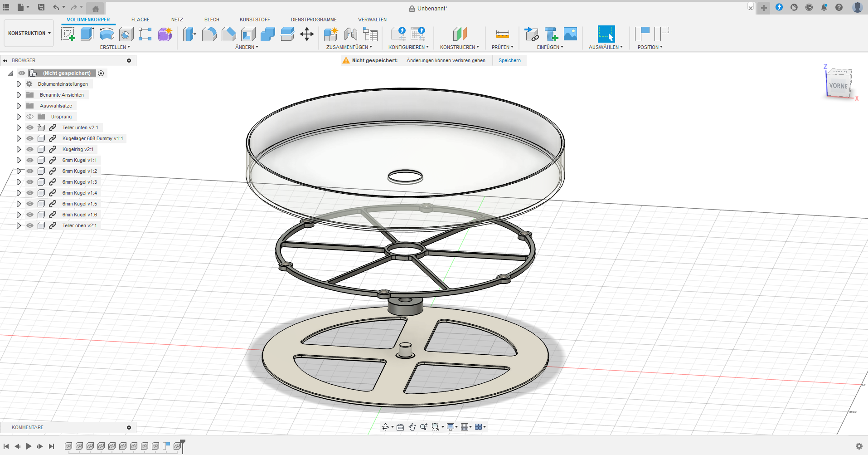Play the timeline animation
This screenshot has width=868, height=455.
click(x=29, y=446)
